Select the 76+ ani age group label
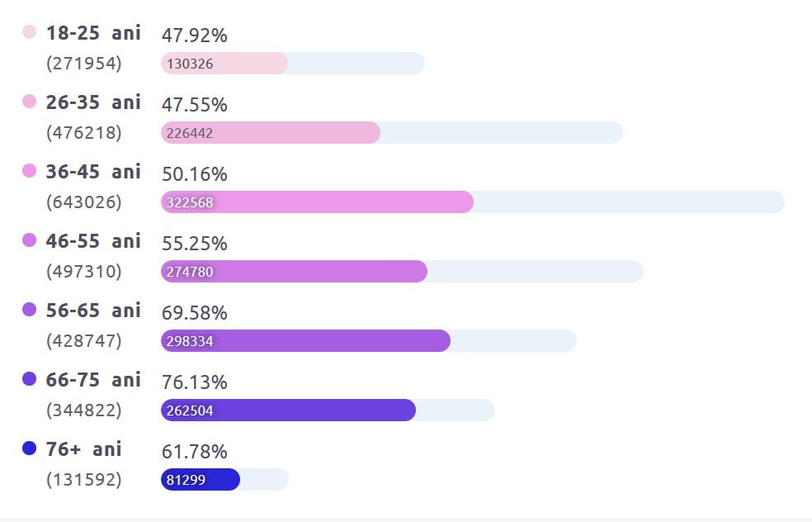Screen dimensions: 812x522 pos(84,449)
